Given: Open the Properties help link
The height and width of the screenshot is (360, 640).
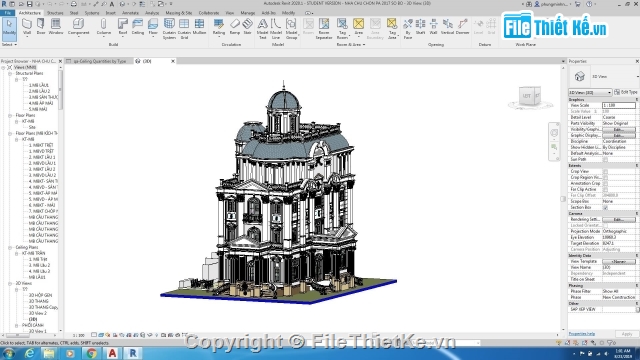Looking at the screenshot, I should point(582,334).
